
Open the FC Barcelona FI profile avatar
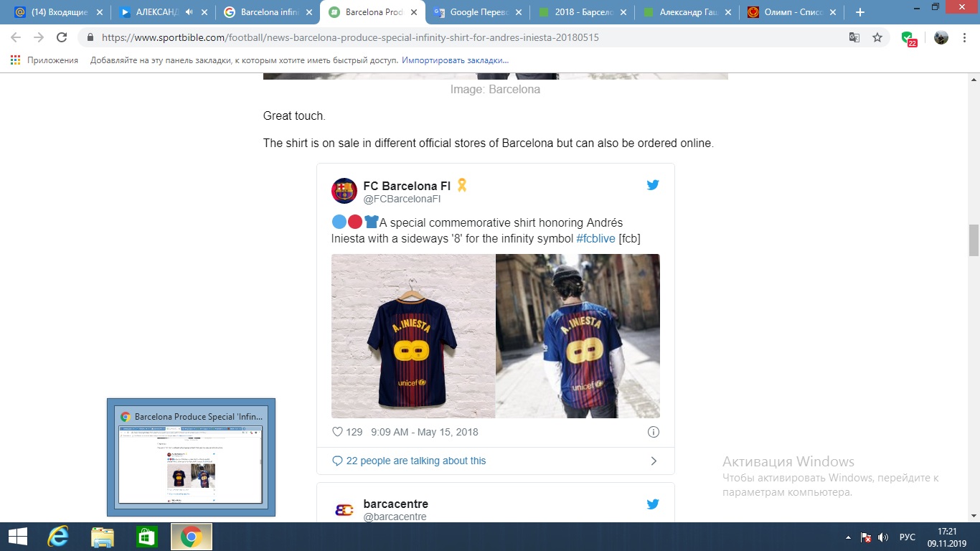pyautogui.click(x=344, y=191)
